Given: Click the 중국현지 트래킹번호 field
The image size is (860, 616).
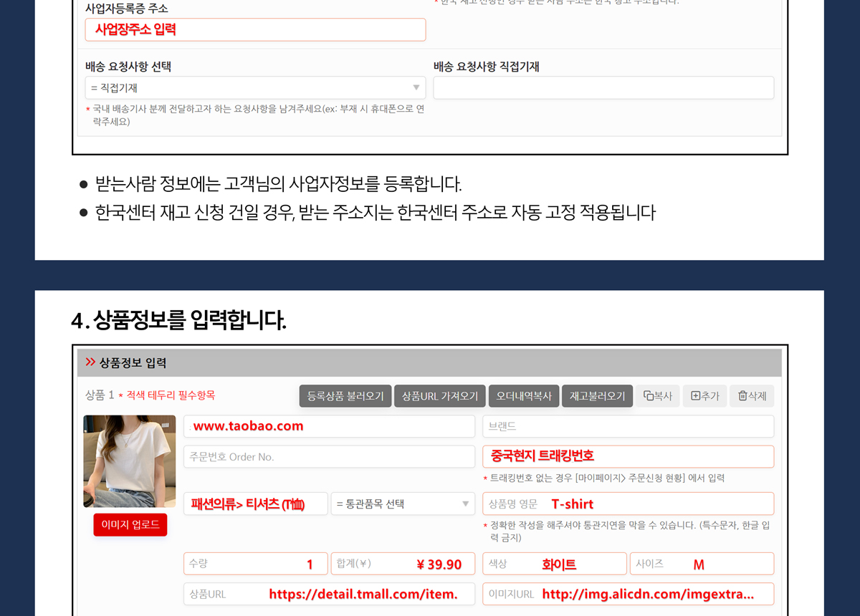Looking at the screenshot, I should pyautogui.click(x=628, y=456).
